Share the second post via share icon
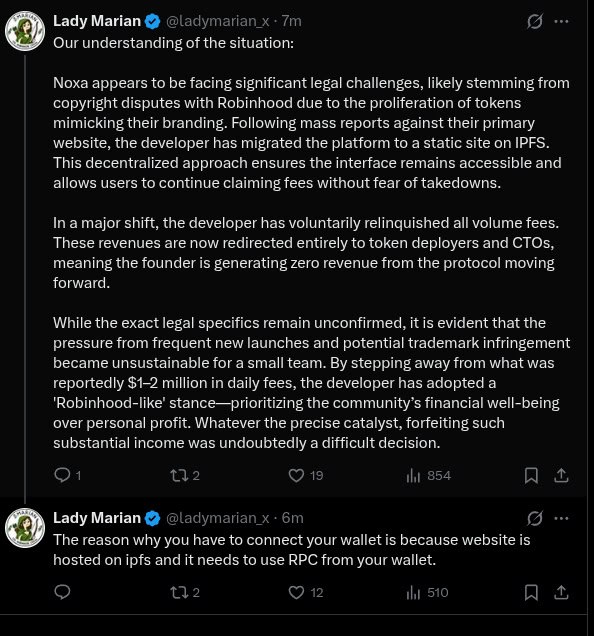This screenshot has width=594, height=636. (561, 593)
